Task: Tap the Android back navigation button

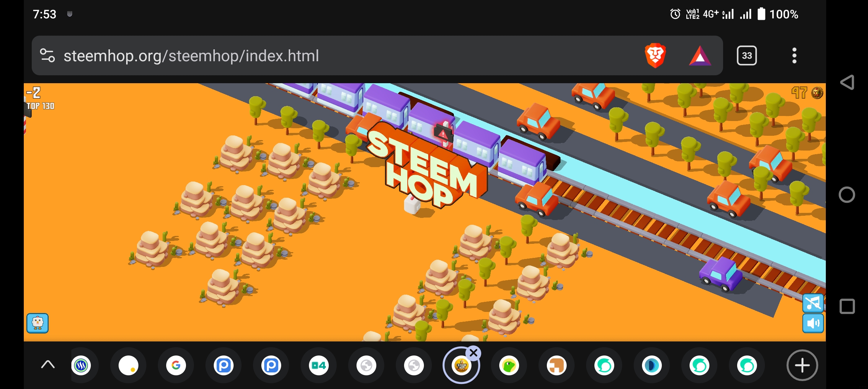Action: click(847, 82)
